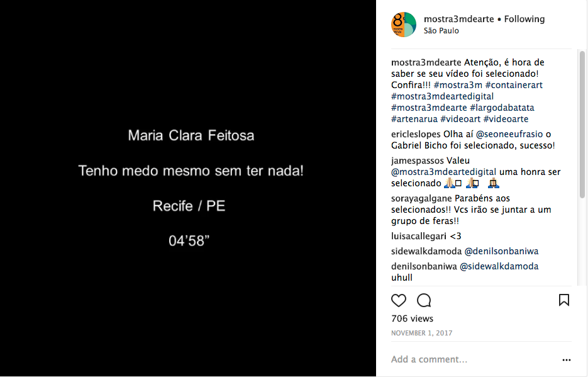Open the mostra3mdearte username in the header
This screenshot has width=588, height=377.
pyautogui.click(x=459, y=19)
